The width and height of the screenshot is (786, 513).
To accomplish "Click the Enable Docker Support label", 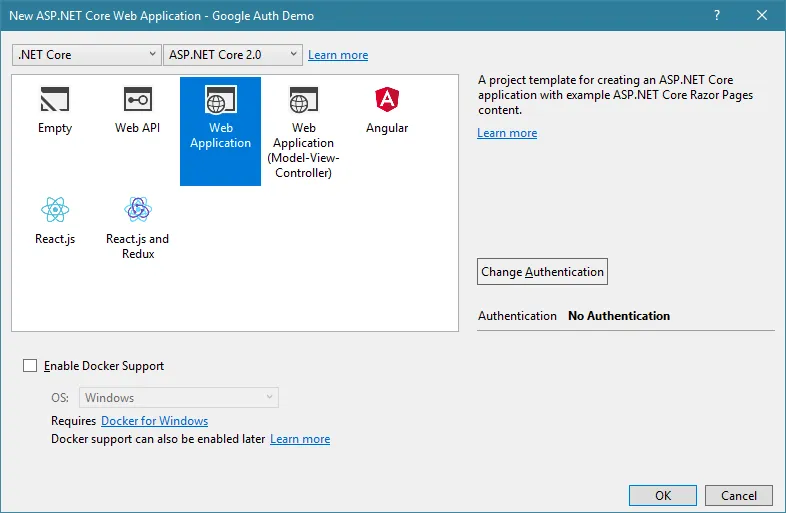I will [x=104, y=366].
